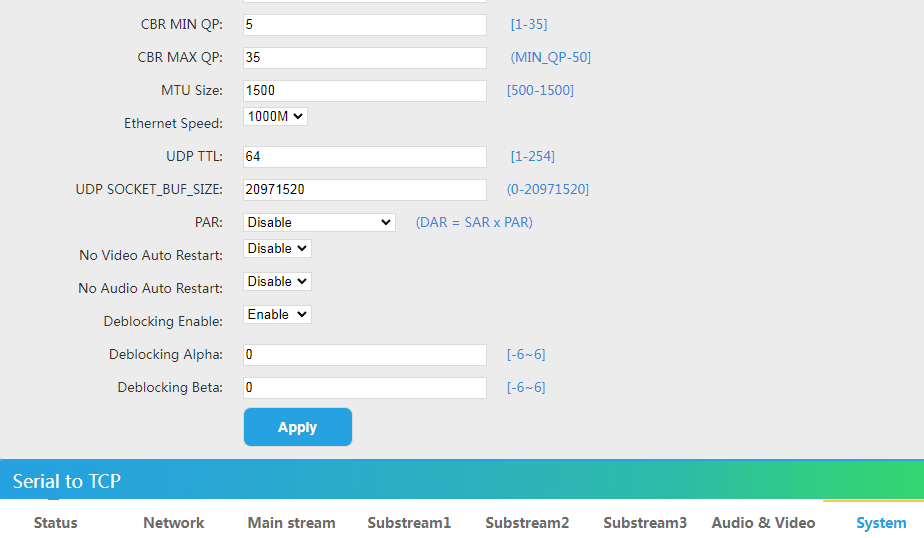Screen dimensions: 924x538
Task: Click the Deblocking Beta input field
Action: point(365,388)
